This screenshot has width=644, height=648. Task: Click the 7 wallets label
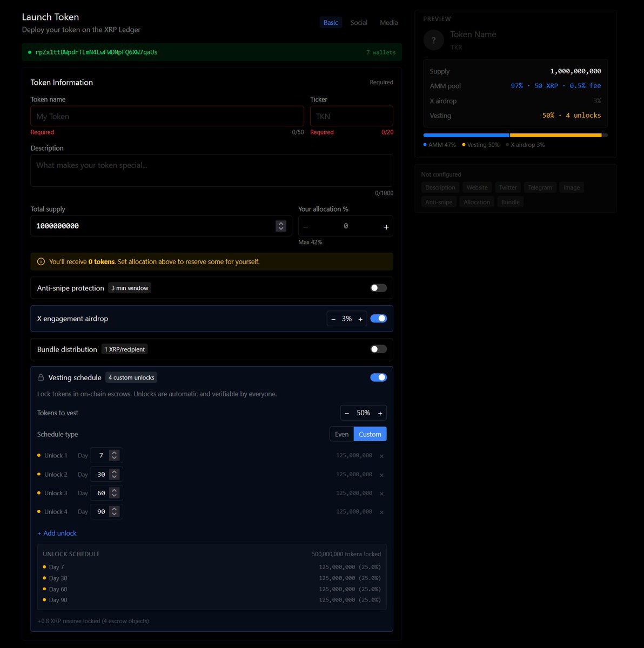coord(381,52)
